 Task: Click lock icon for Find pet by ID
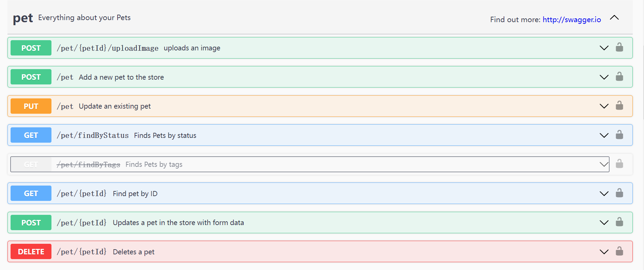pos(619,193)
